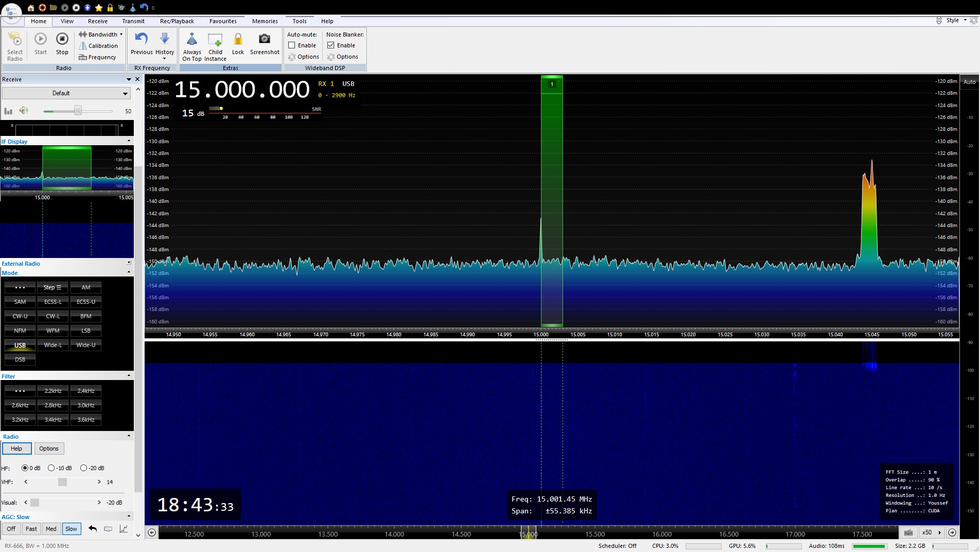The width and height of the screenshot is (980, 552).
Task: Select the LSB mode button
Action: (x=85, y=331)
